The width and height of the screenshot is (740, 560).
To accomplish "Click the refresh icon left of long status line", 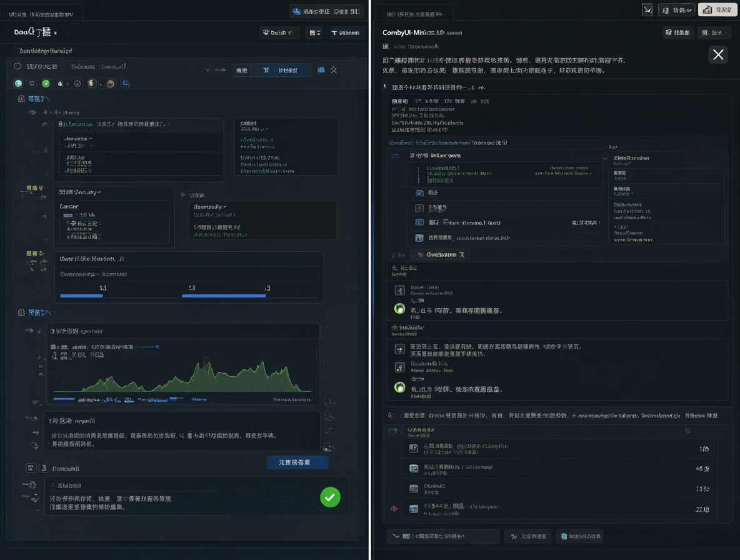I will click(391, 416).
